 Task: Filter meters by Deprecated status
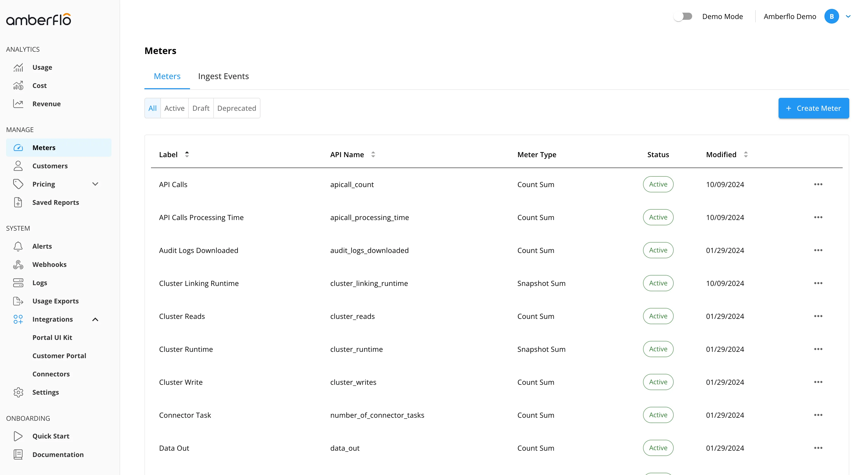pos(237,108)
